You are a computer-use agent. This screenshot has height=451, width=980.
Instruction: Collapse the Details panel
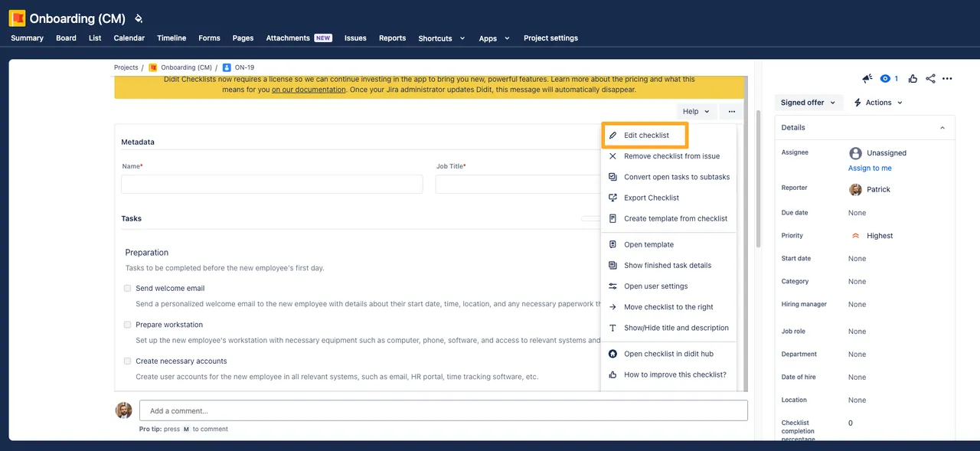pyautogui.click(x=942, y=128)
